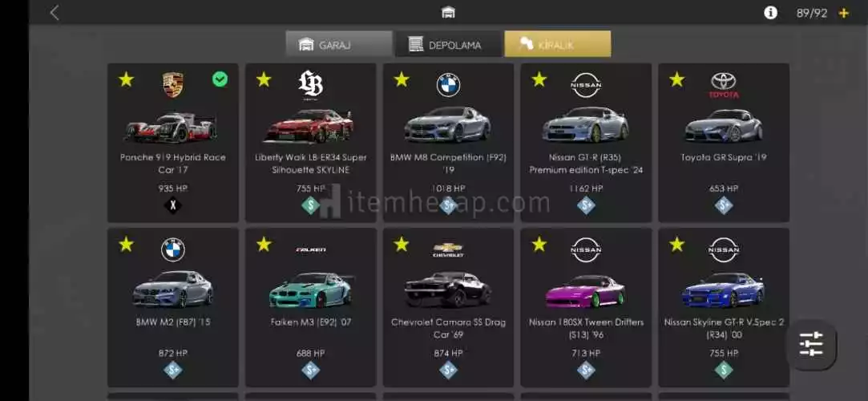868x401 pixels.
Task: Tap the Nissan logo on GT-R R35 card
Action: click(x=586, y=85)
